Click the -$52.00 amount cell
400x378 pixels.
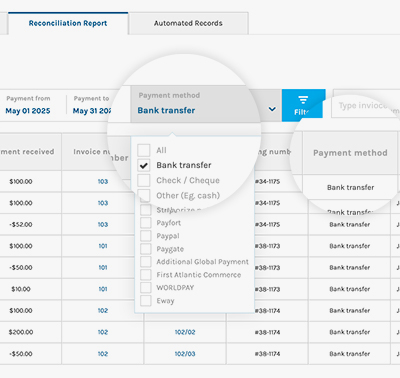click(21, 225)
